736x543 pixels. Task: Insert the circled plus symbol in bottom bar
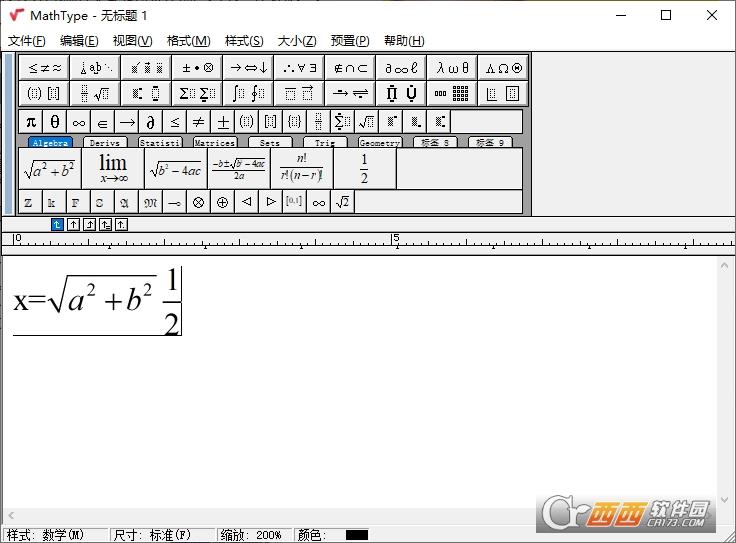pyautogui.click(x=223, y=202)
